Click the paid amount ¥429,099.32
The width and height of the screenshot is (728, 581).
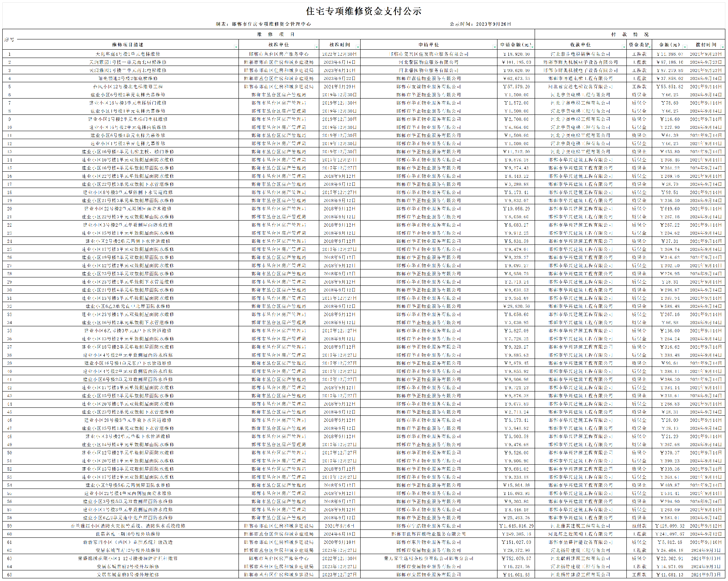(x=670, y=526)
